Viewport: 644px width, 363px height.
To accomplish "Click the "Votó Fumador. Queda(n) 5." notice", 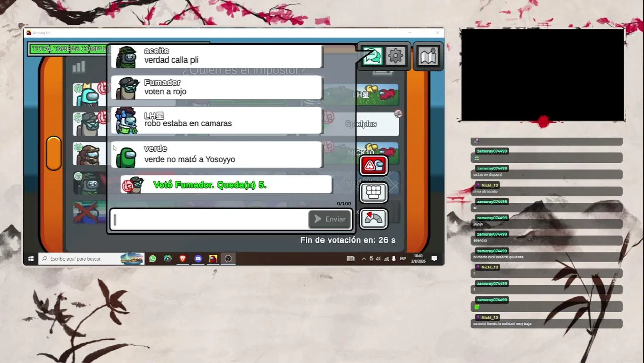I will tap(226, 185).
